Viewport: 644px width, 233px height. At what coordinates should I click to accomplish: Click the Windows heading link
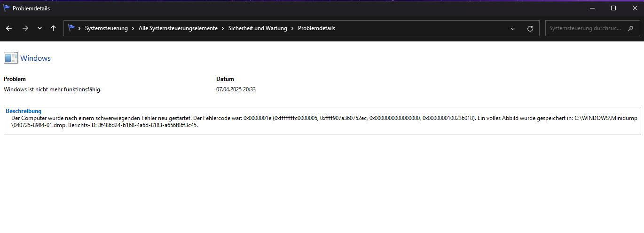click(35, 58)
